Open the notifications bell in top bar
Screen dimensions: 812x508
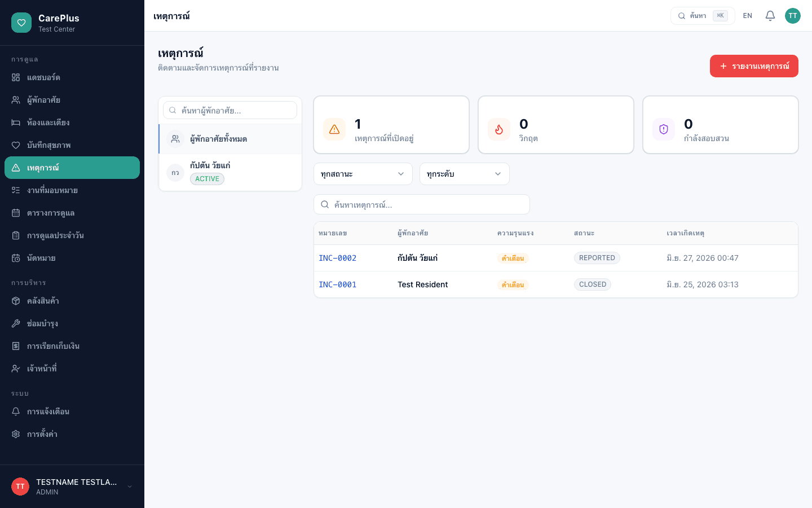click(x=770, y=16)
